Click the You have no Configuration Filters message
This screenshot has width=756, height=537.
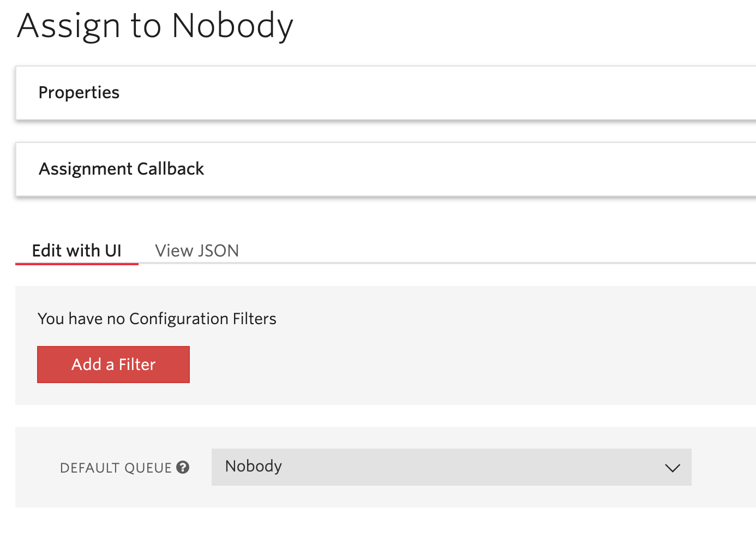click(x=157, y=319)
